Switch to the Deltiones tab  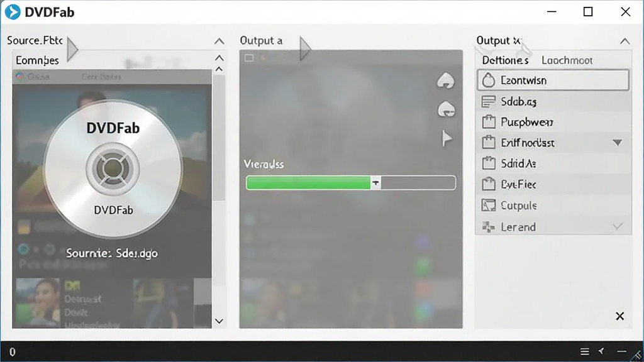pos(505,61)
